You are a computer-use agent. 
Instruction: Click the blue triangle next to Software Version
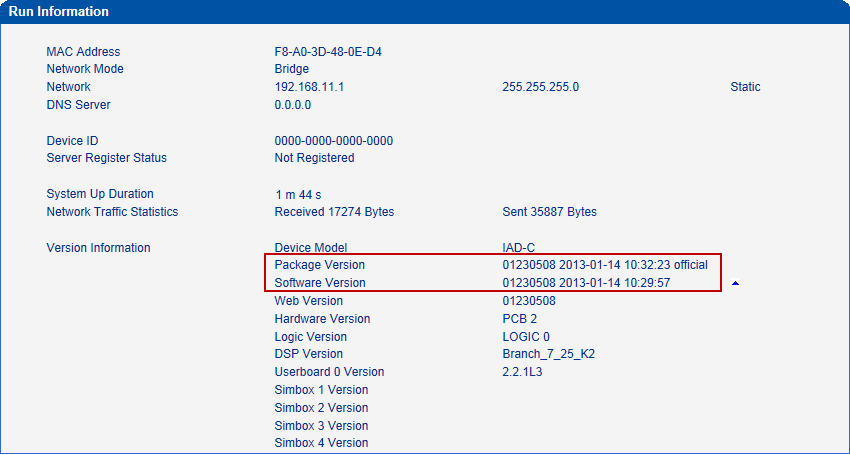[x=736, y=284]
